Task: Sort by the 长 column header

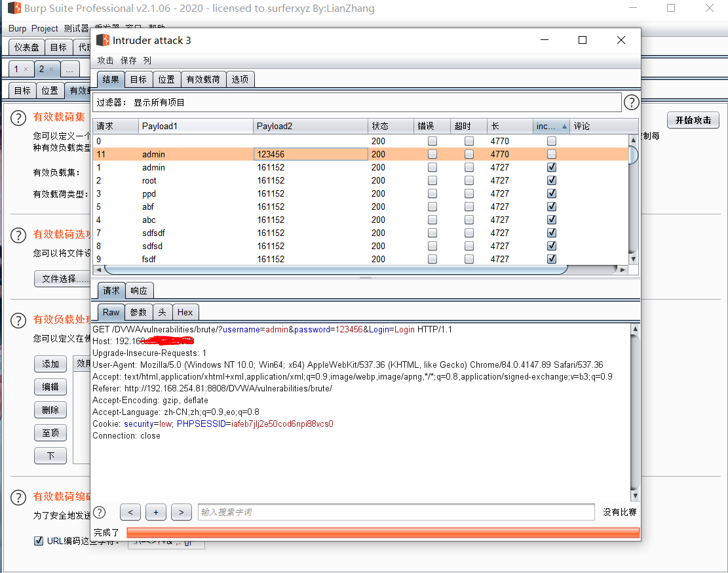Action: point(510,127)
